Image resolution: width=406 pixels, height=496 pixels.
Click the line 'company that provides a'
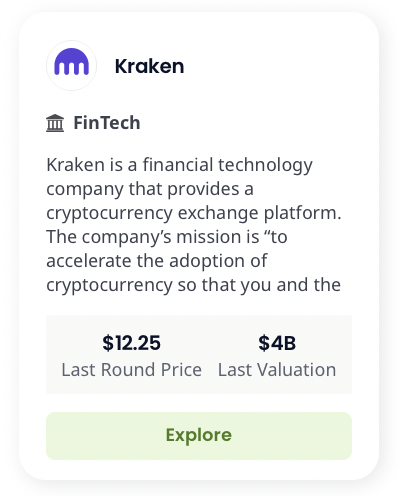[x=150, y=189]
